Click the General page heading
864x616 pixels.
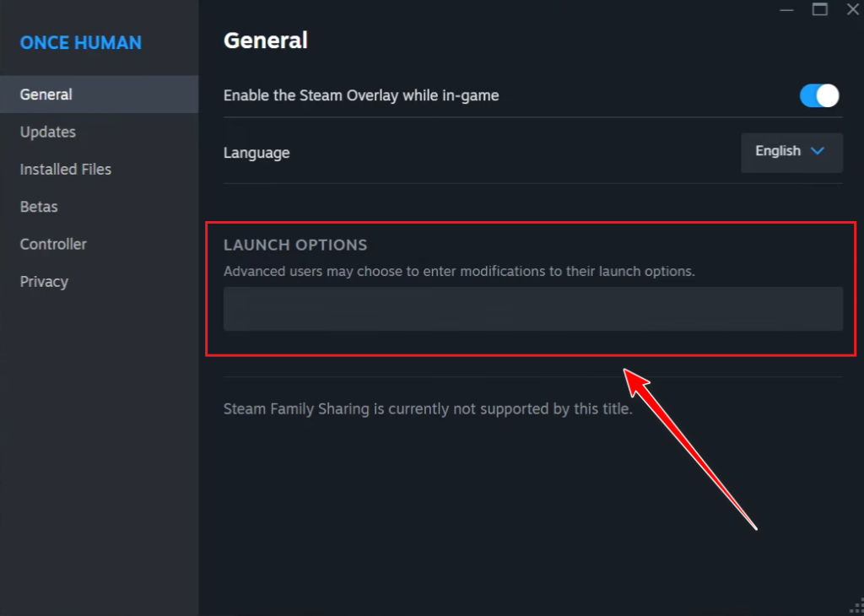tap(265, 40)
